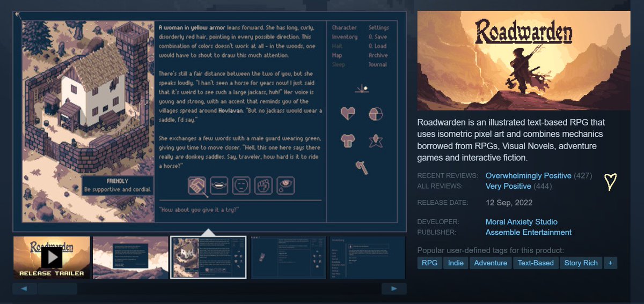Play the Release Trailer thumbnail

point(52,257)
